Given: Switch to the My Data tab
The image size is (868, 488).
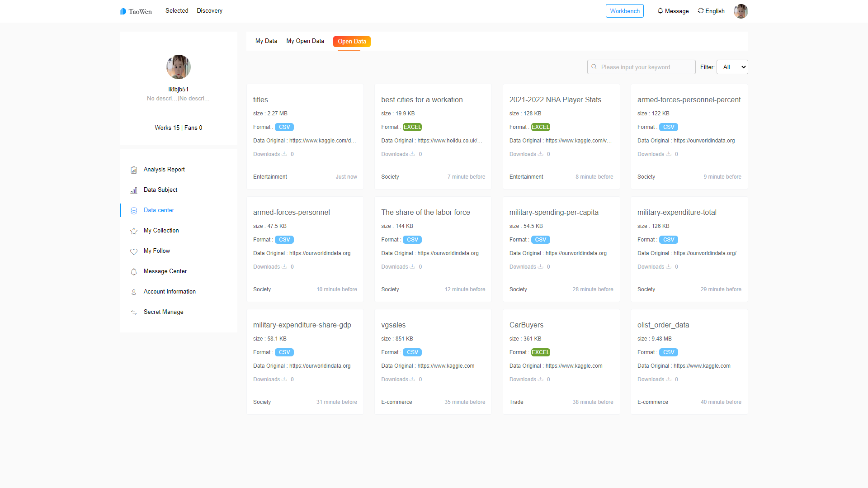Looking at the screenshot, I should (266, 41).
